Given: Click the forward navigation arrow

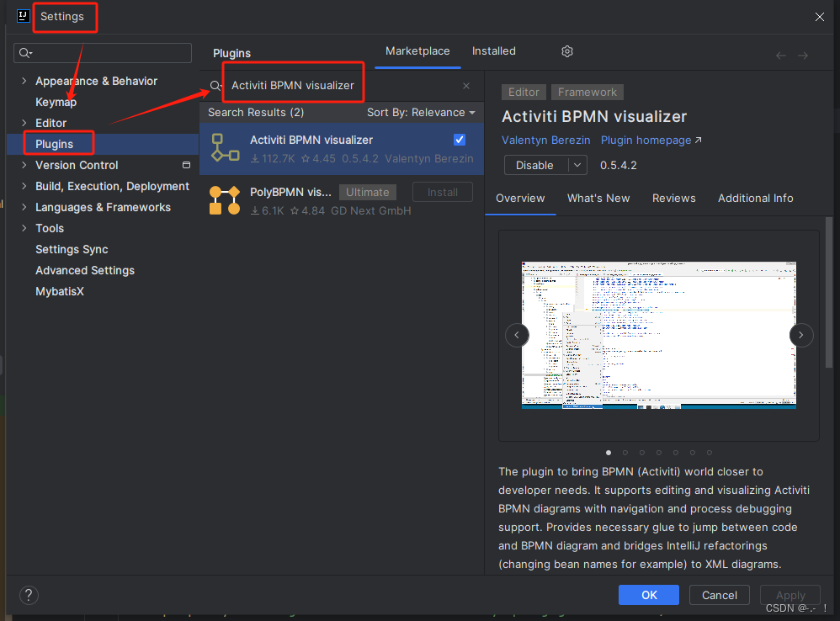Looking at the screenshot, I should (x=803, y=54).
